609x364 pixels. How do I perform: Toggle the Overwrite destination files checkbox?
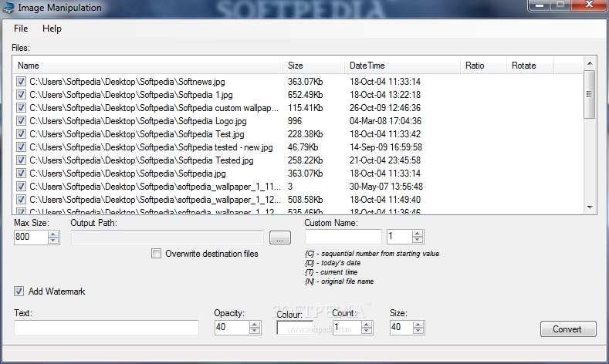pyautogui.click(x=156, y=254)
